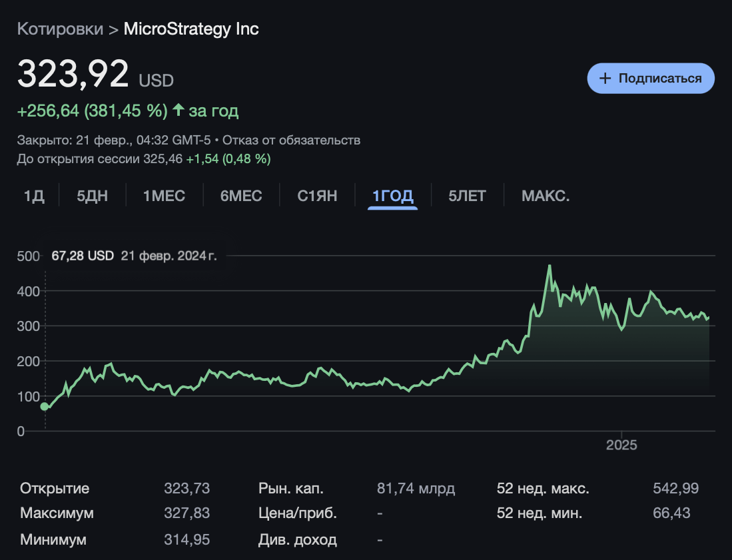
Task: Click the green up arrow beside за год
Action: pos(179,110)
